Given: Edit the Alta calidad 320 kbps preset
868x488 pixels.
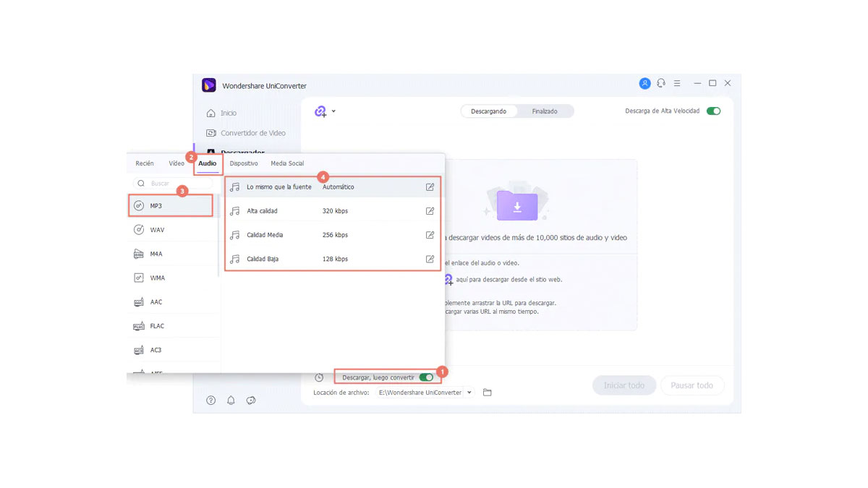Looking at the screenshot, I should 430,211.
